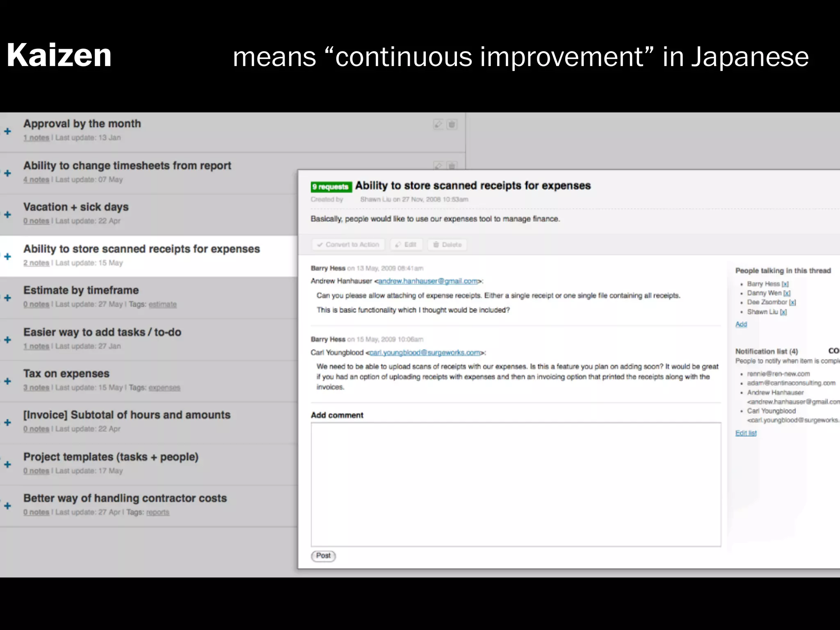This screenshot has width=840, height=630.
Task: Click 'adam@cantinaconsulting.com' in notification list
Action: (791, 383)
